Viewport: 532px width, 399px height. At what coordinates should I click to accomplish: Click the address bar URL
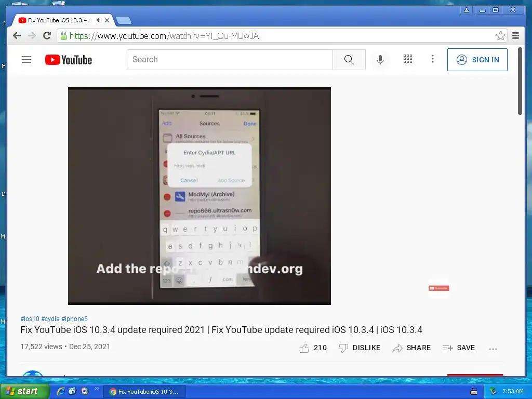pos(164,36)
